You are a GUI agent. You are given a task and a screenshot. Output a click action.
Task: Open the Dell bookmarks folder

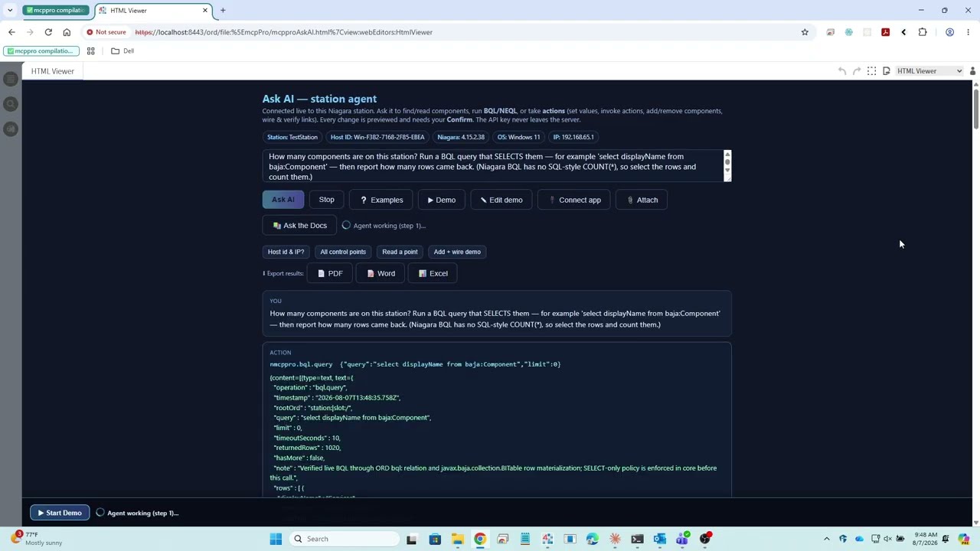[x=122, y=51]
